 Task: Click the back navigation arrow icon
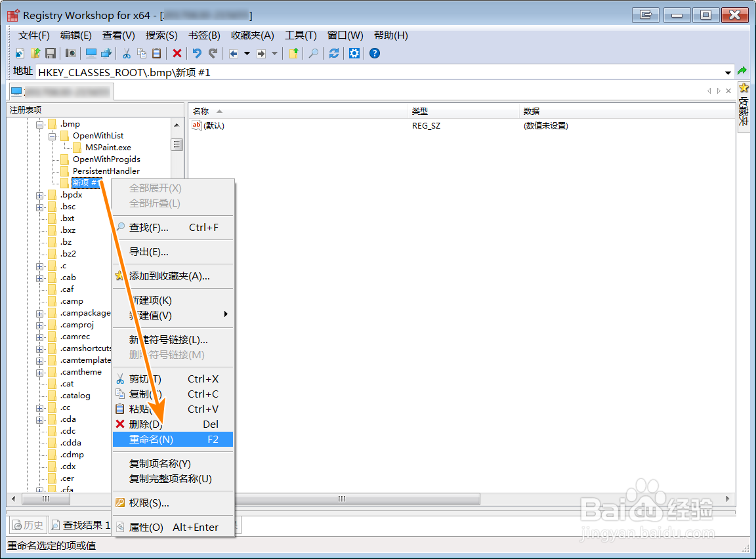(x=234, y=54)
